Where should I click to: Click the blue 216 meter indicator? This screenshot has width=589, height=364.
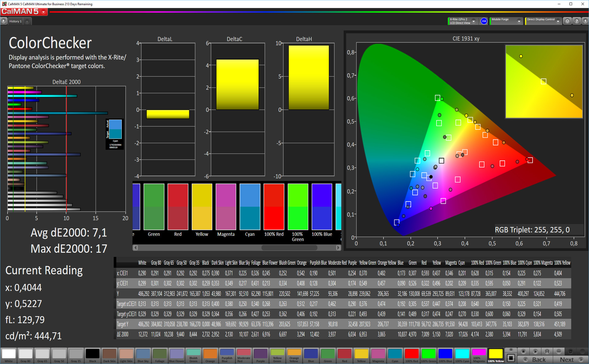(484, 21)
